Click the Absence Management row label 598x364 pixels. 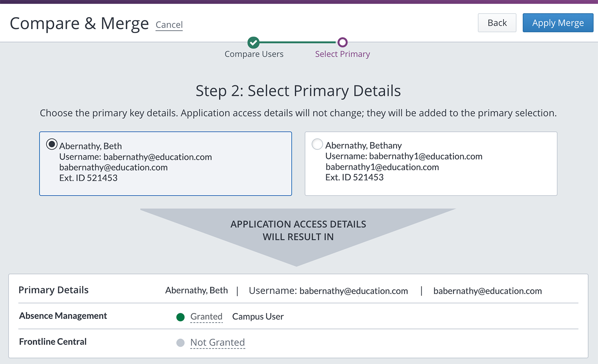pos(63,316)
